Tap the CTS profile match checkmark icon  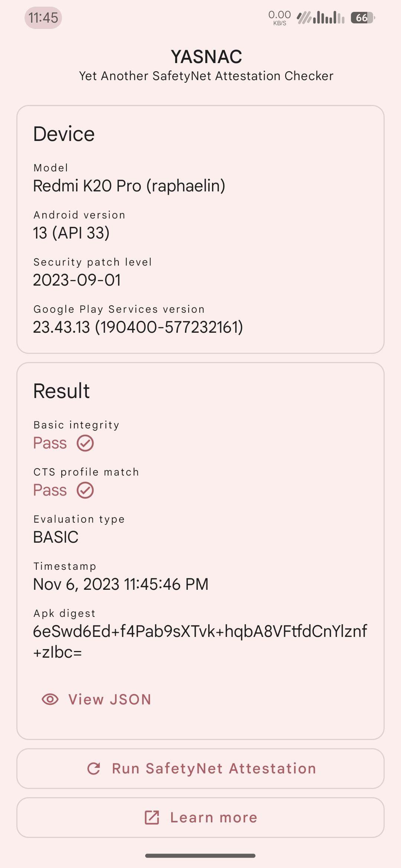pos(85,490)
